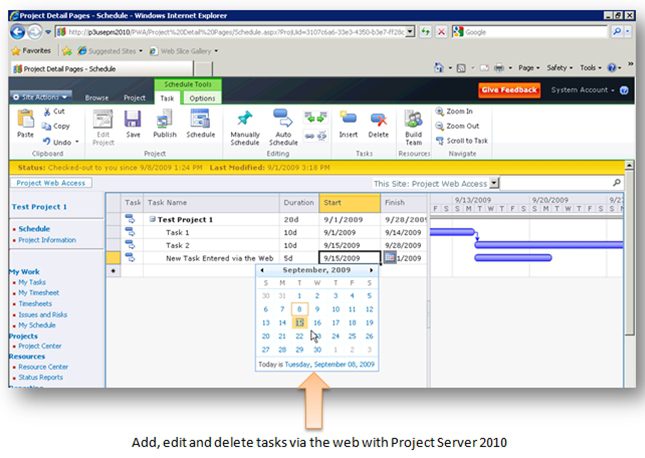Click the Task 1 Gantt bar
Screen dimensions: 645x458
point(452,232)
